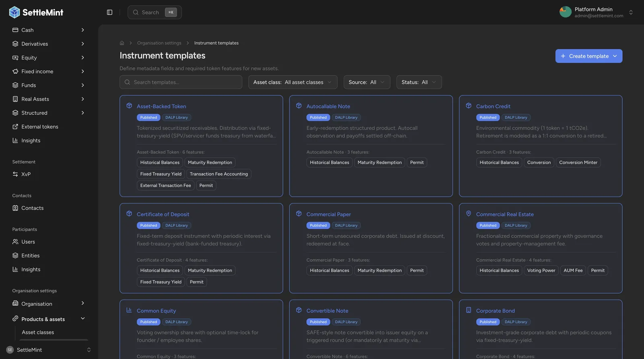Click the Contacts sidebar icon
Viewport: 644px width, 359px height.
[15, 208]
